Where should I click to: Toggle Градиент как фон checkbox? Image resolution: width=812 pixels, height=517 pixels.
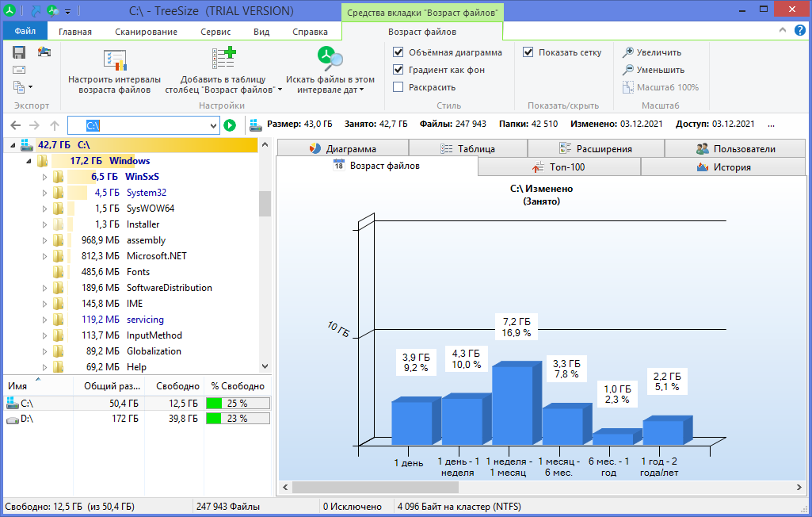(398, 70)
